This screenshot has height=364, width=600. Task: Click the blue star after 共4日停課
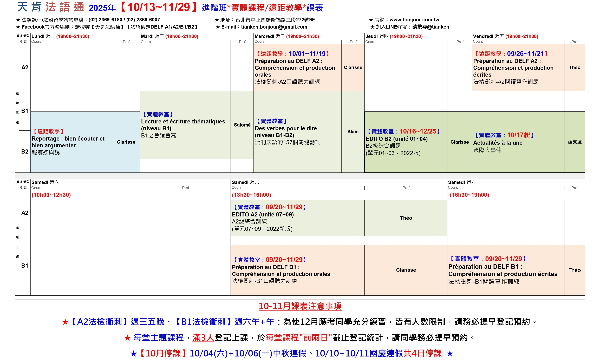450,354
